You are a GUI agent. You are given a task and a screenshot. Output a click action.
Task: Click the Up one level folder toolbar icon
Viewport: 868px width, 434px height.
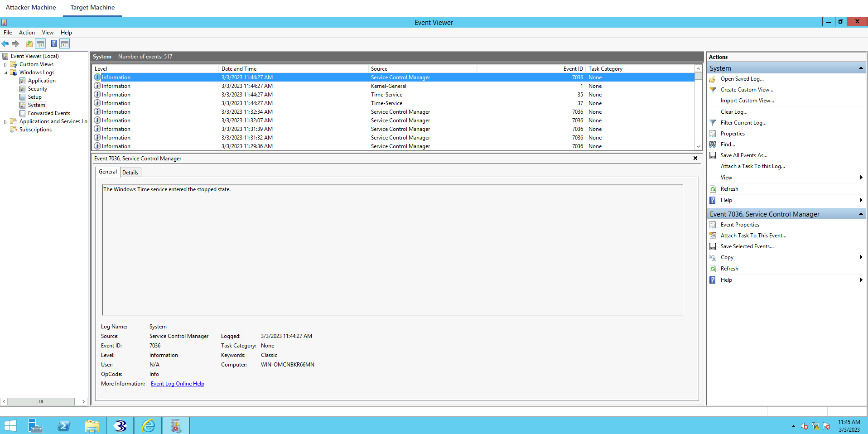[x=29, y=44]
